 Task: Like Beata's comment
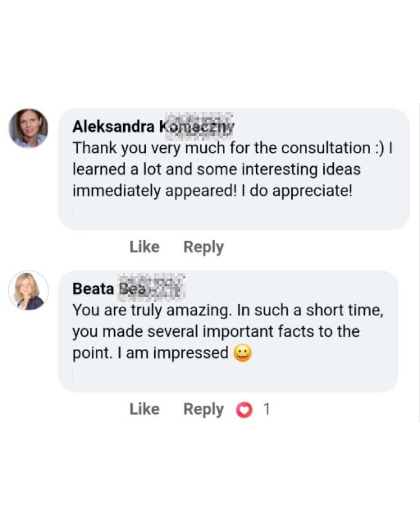pos(144,409)
